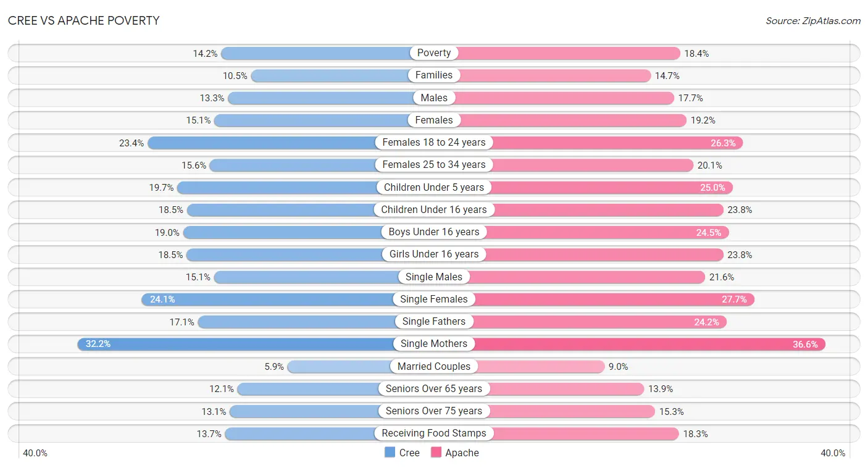Select the Seniors Over 75 years label
Screen dimensions: 868x468
[x=434, y=411]
